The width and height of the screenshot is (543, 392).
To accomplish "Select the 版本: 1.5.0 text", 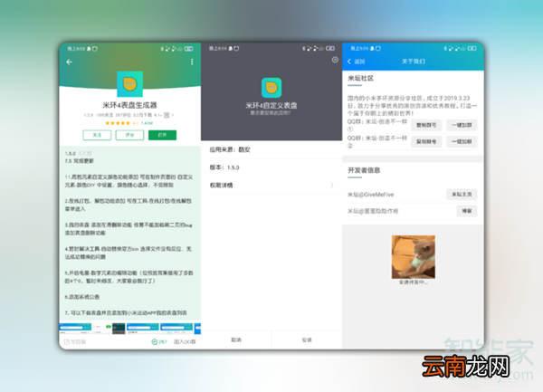I will tap(224, 167).
